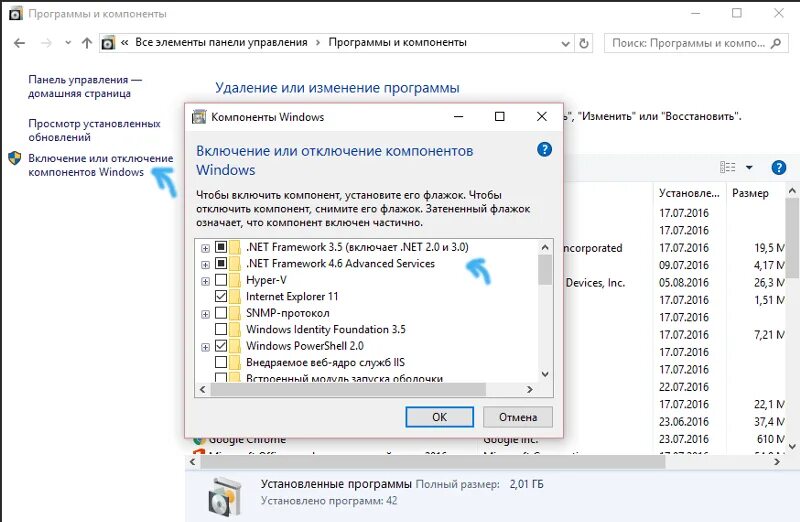The width and height of the screenshot is (800, 522).
Task: Open 'Панель управления — домашняя страница' link
Action: 85,86
